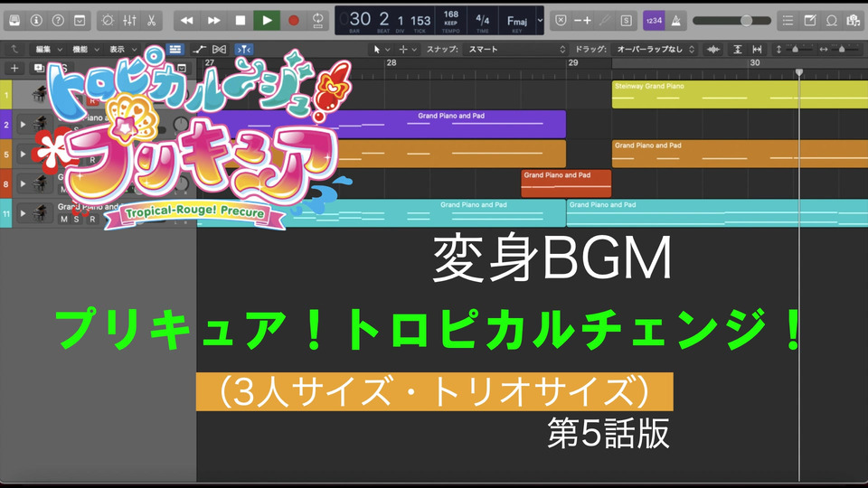Click the vertical auto-zoom icon
The image size is (868, 488).
[x=738, y=49]
